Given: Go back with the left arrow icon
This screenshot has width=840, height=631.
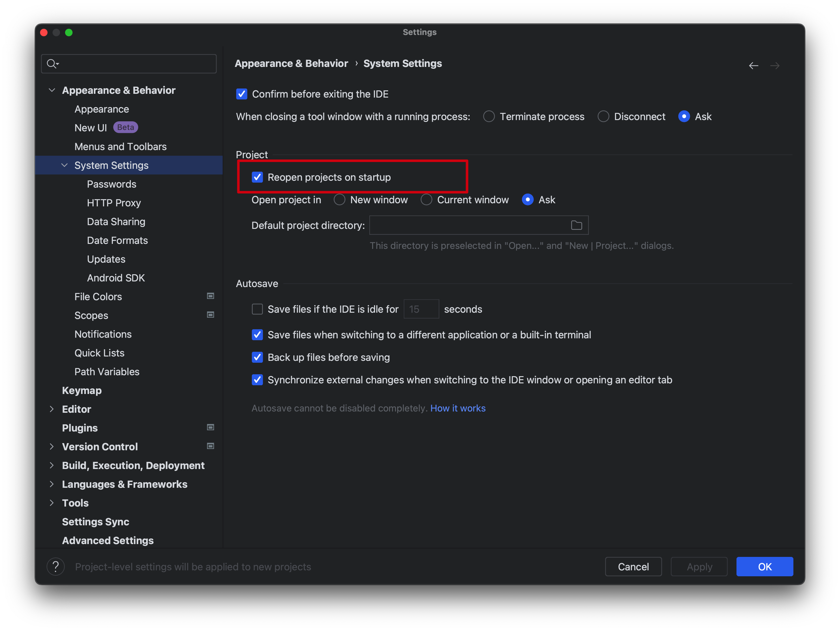Looking at the screenshot, I should click(x=753, y=66).
